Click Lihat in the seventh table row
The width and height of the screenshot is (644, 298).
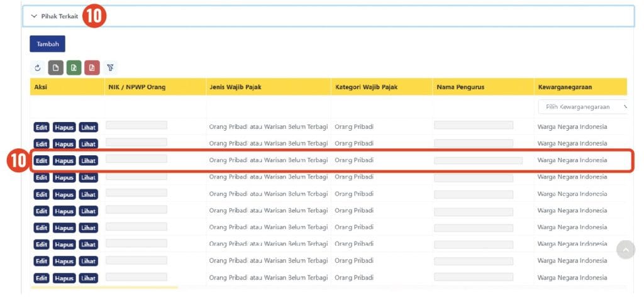[x=88, y=228]
